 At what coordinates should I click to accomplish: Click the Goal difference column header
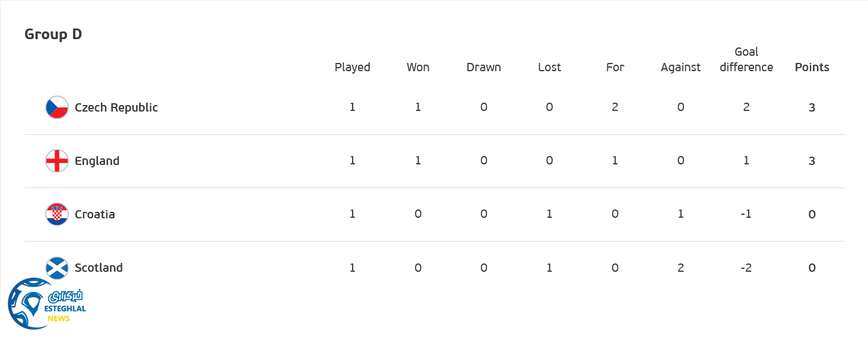[746, 59]
